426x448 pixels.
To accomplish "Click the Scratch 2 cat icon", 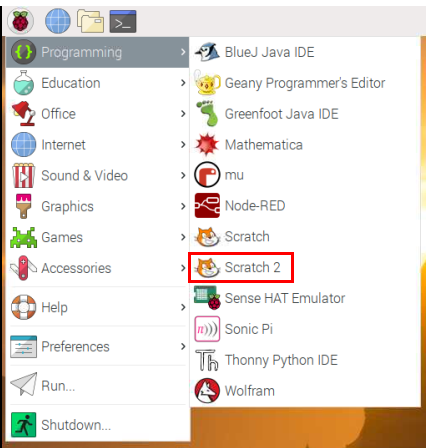I will pyautogui.click(x=207, y=267).
